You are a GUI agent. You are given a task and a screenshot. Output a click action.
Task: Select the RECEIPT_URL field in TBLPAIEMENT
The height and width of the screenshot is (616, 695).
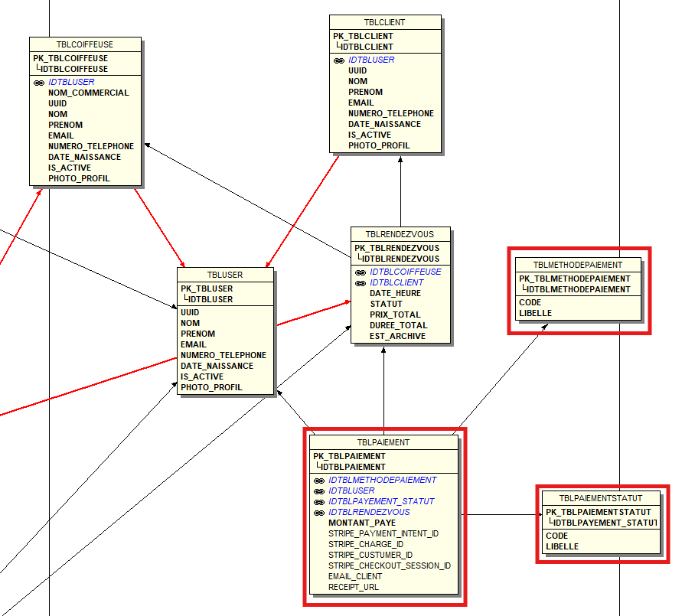click(x=353, y=588)
